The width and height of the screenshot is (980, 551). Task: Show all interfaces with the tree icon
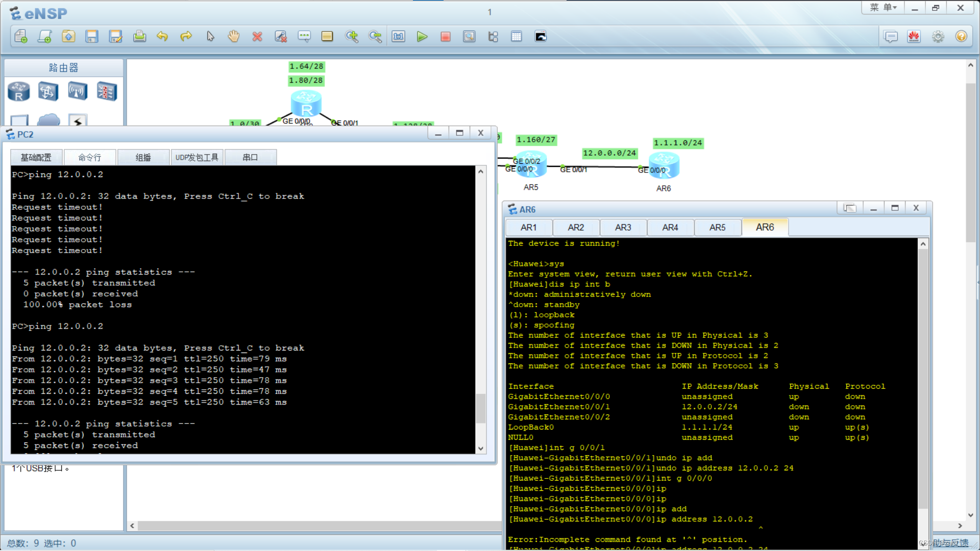(x=493, y=36)
